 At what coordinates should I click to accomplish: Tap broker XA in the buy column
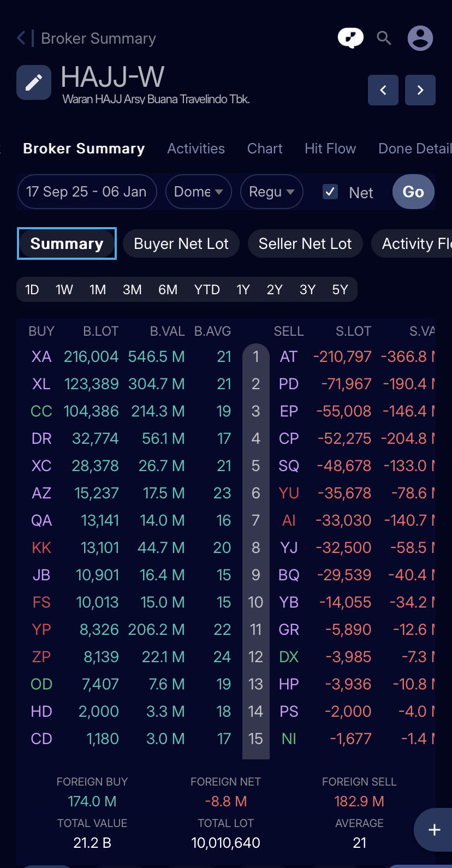[41, 356]
